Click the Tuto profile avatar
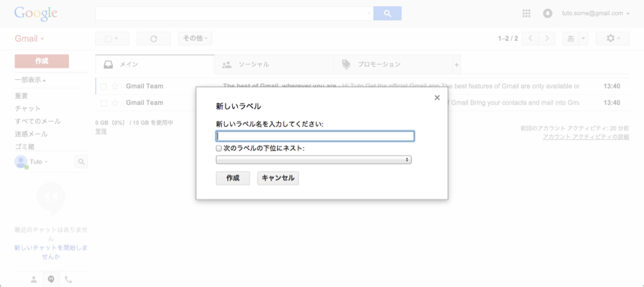644x287 pixels. [x=21, y=162]
